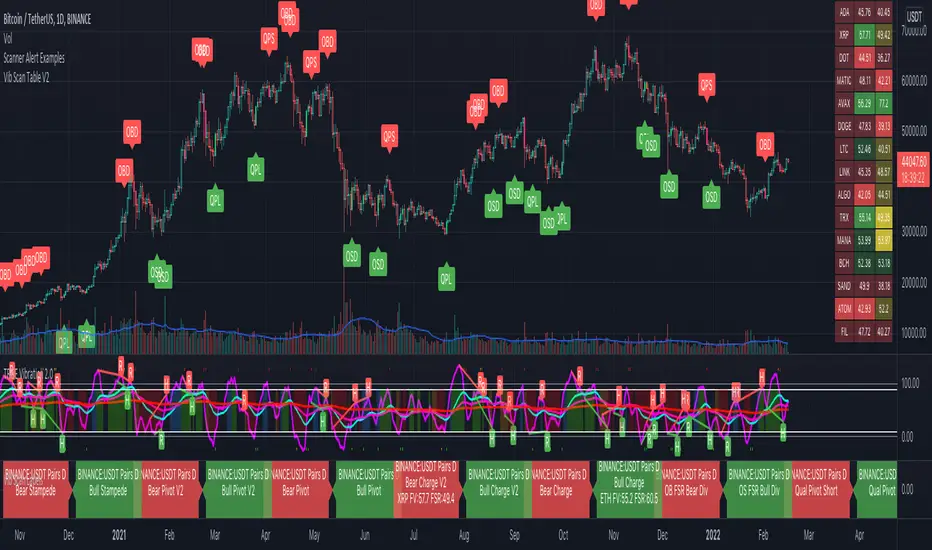This screenshot has width=932, height=550.
Task: Click the May label on time axis
Action: click(x=314, y=535)
